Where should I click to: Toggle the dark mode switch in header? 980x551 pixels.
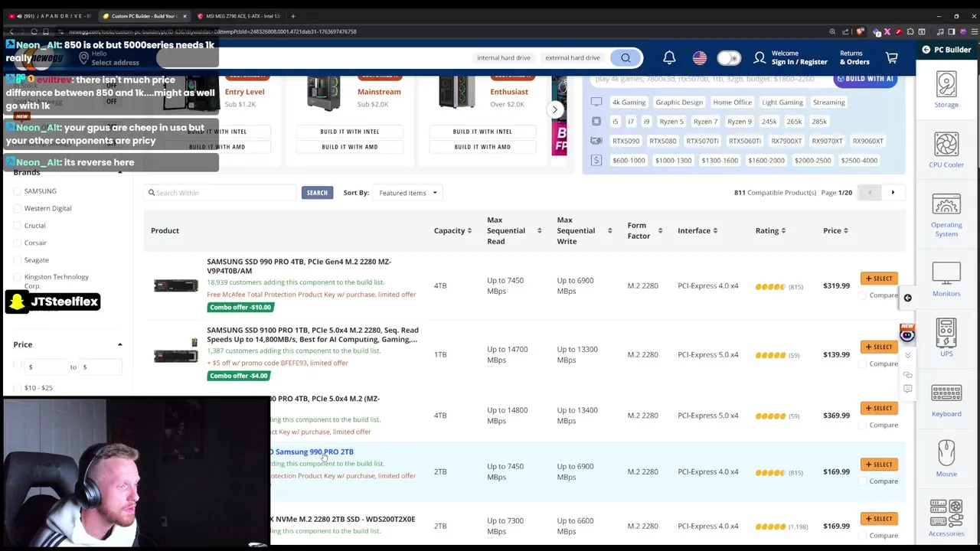729,58
